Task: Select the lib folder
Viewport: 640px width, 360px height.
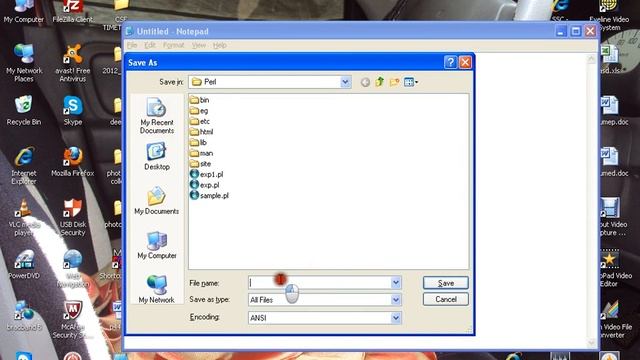Action: click(199, 142)
